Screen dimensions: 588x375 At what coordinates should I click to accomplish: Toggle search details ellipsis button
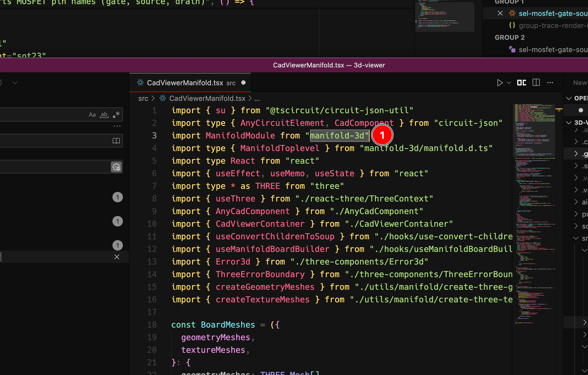(117, 126)
